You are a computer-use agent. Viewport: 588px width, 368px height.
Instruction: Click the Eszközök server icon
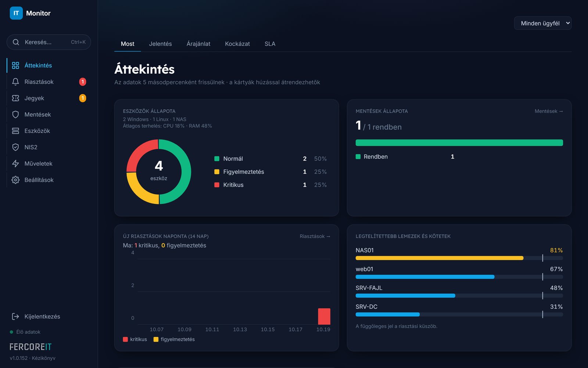pos(15,131)
